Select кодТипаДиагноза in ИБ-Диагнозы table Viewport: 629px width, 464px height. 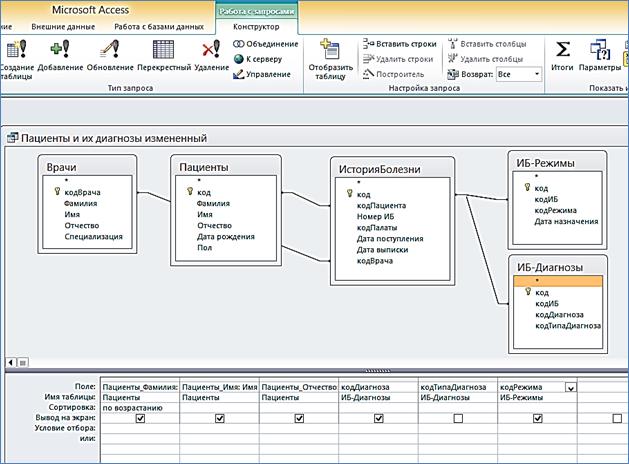click(568, 326)
